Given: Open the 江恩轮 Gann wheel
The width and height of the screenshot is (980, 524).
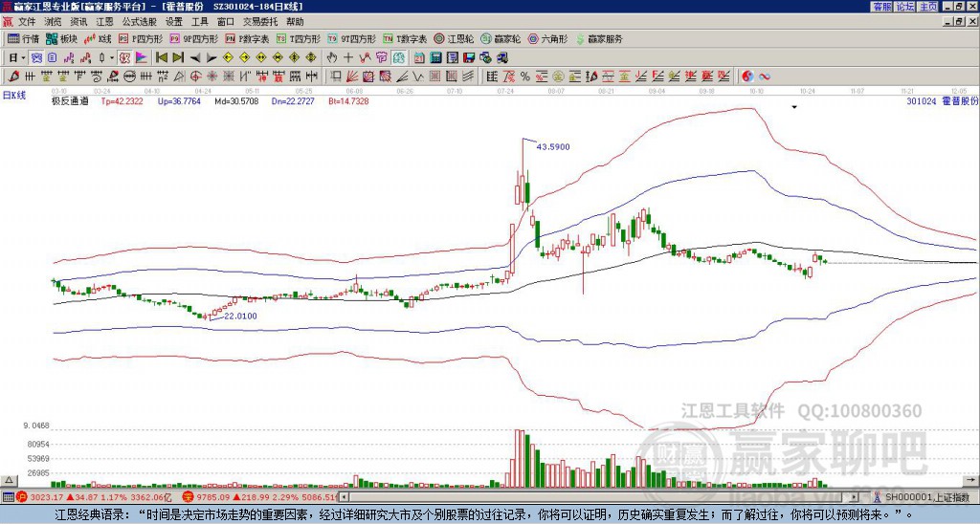Looking at the screenshot, I should point(454,38).
